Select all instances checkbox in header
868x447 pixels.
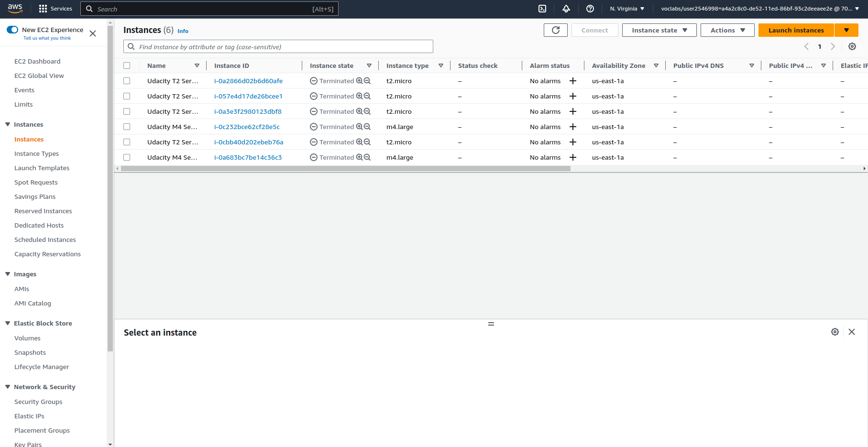pos(127,65)
